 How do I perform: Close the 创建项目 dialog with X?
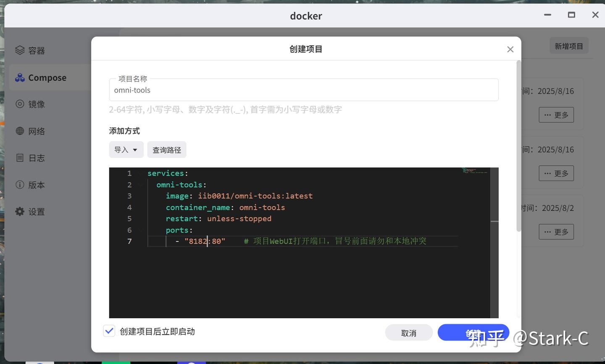coord(510,49)
